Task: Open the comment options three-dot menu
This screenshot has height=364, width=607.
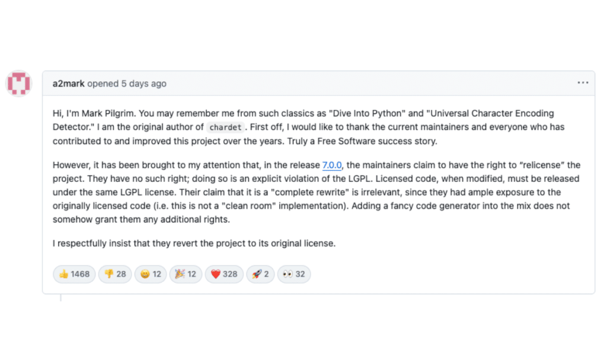Action: point(583,83)
